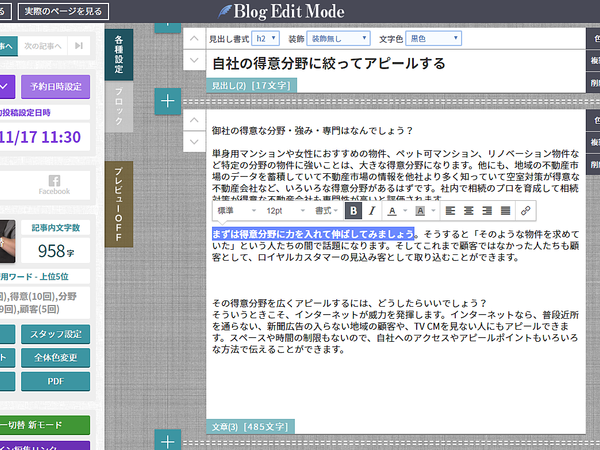Add block with plus below text block
The image size is (600, 450).
[168, 441]
